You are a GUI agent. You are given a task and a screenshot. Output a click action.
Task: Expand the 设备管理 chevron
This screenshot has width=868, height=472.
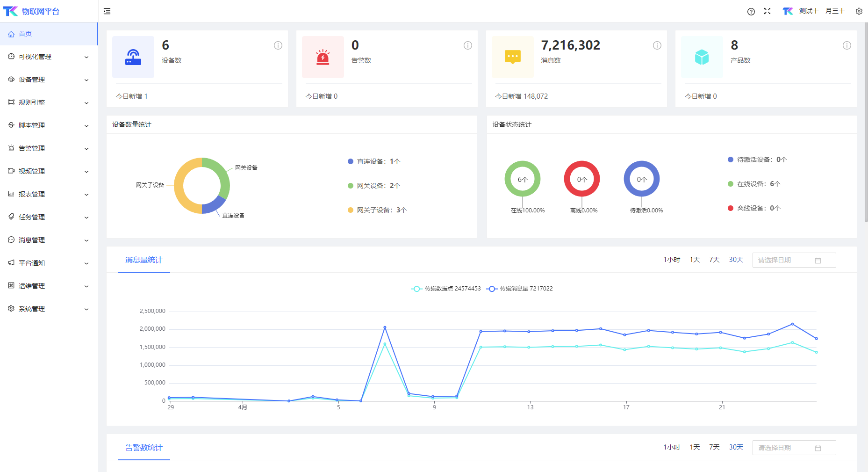(x=86, y=80)
